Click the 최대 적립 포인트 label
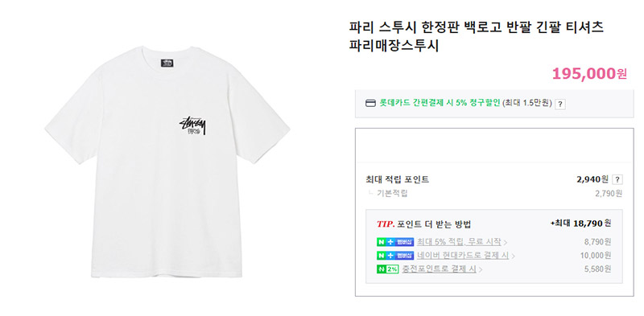The image size is (644, 316). click(x=397, y=179)
